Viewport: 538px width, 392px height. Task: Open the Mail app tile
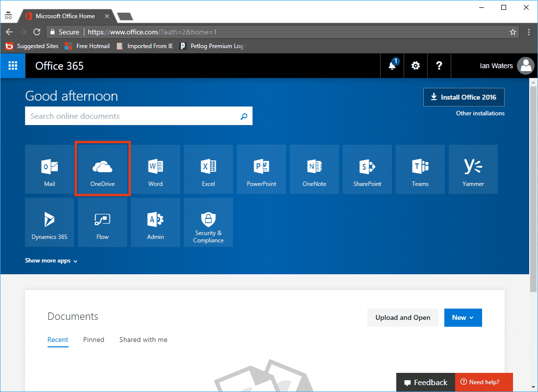click(50, 169)
